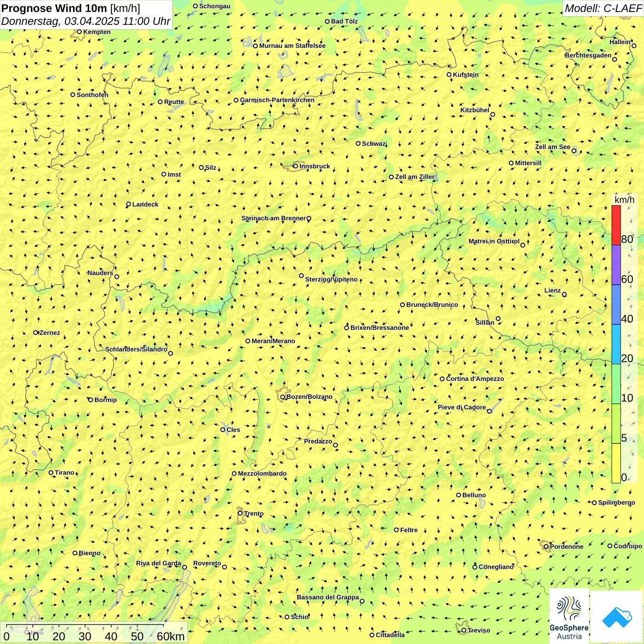
Task: Click the 'Modell: C-LAEF' label
Action: coord(603,8)
